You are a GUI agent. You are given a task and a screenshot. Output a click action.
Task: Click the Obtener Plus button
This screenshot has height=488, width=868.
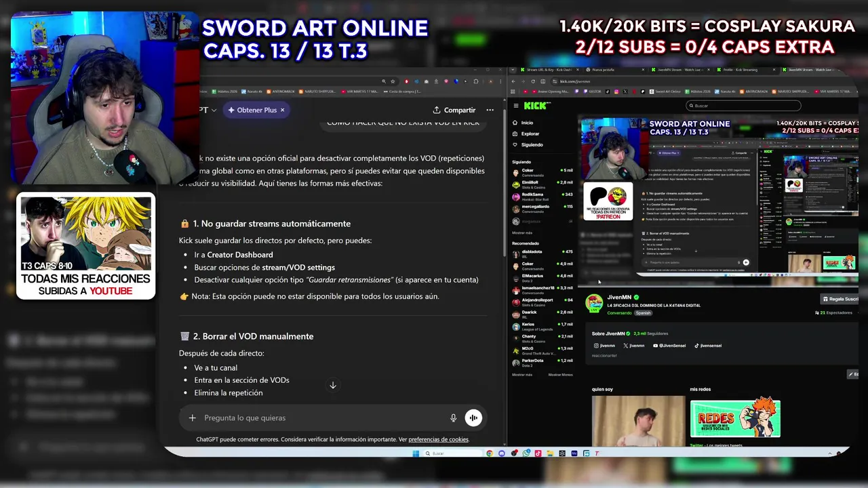252,110
